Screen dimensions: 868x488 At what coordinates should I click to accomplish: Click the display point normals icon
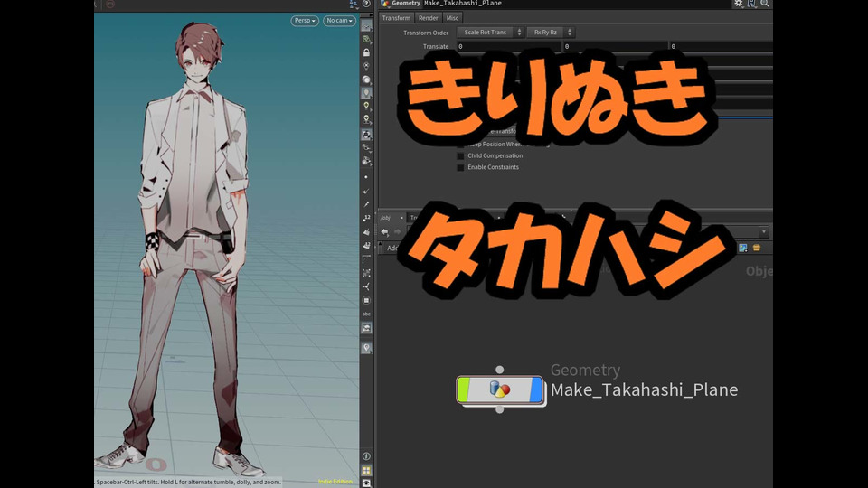click(x=366, y=191)
